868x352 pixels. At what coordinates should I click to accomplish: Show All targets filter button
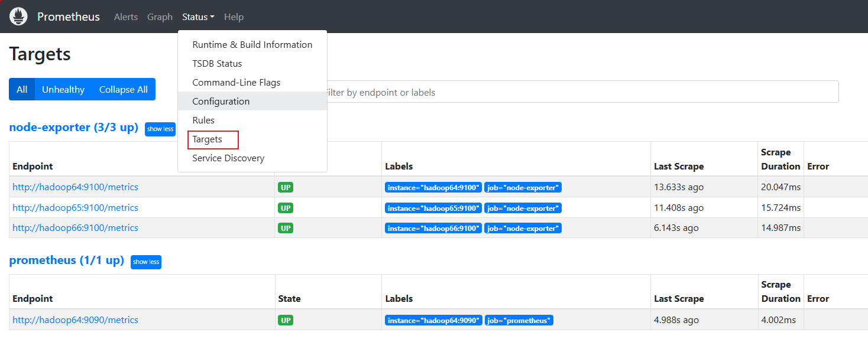22,89
